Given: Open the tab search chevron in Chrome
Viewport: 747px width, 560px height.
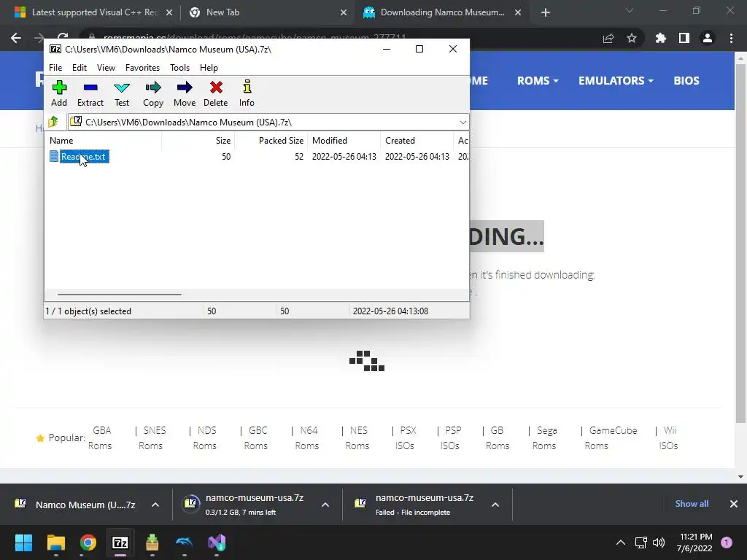Looking at the screenshot, I should [x=630, y=10].
